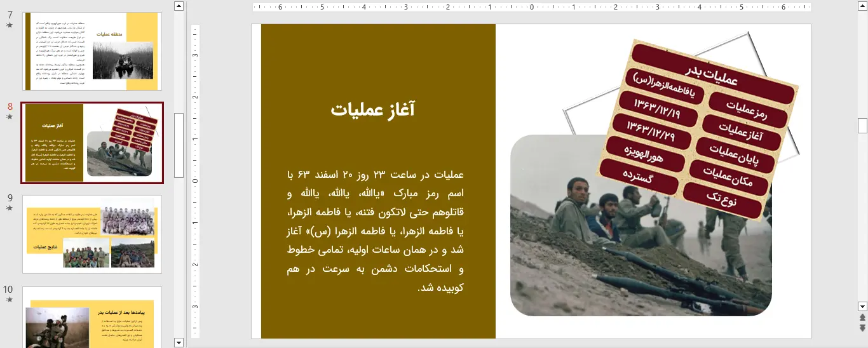Click the animation star icon under slide 8
Viewport: 868px width, 348px height.
pos(9,117)
